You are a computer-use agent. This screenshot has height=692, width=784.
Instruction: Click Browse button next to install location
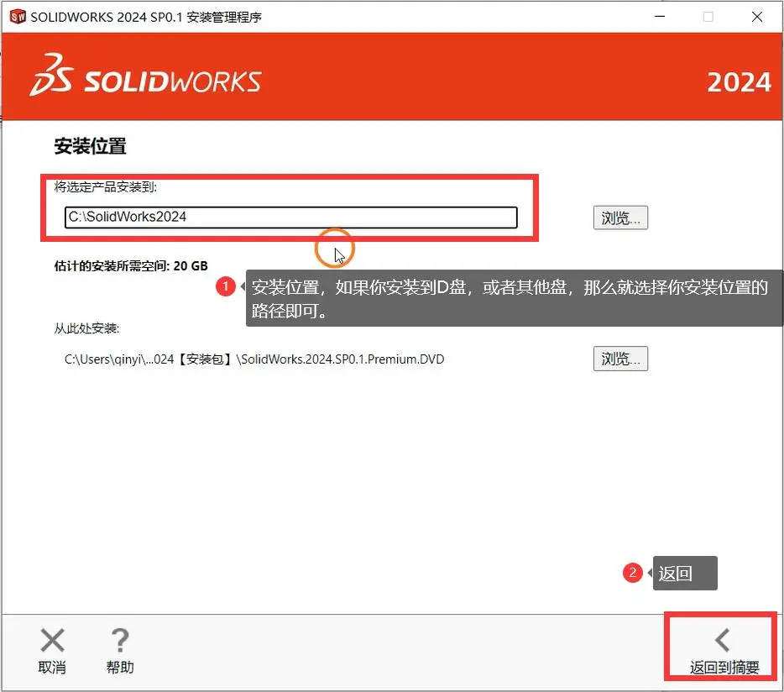[x=620, y=218]
